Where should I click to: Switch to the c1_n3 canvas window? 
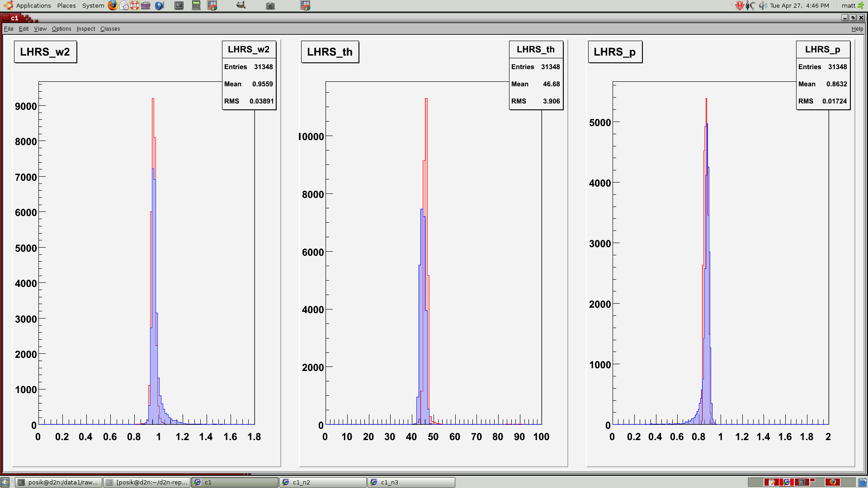coord(411,482)
